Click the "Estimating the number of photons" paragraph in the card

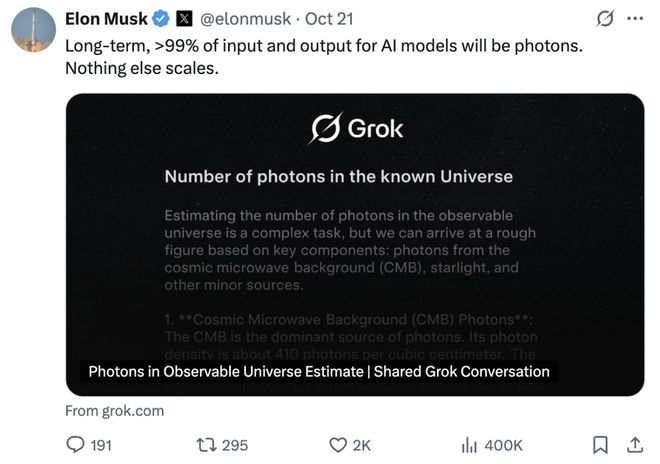click(x=348, y=250)
